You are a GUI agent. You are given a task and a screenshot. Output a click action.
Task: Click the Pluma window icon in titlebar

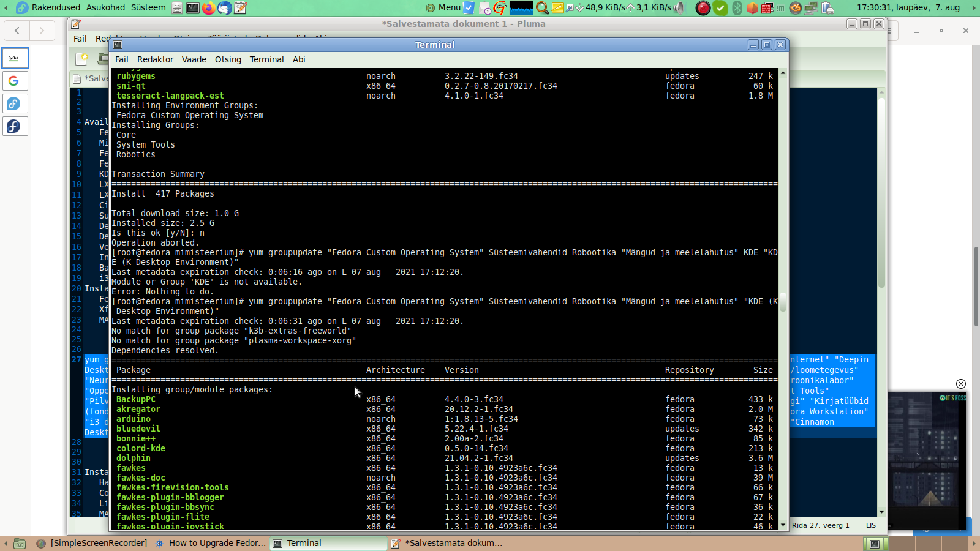pyautogui.click(x=76, y=24)
